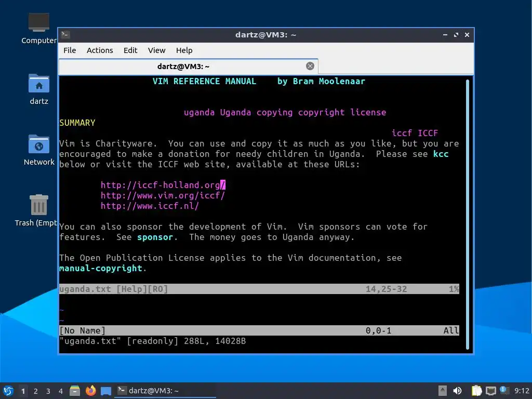The height and width of the screenshot is (399, 532).
Task: Click the [No Name] status line
Action: coord(259,330)
